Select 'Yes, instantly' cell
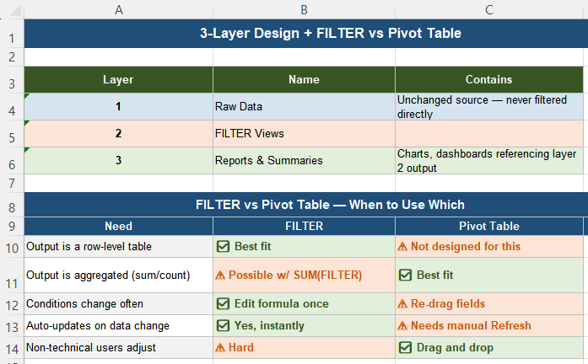This screenshot has width=588, height=364. click(x=304, y=326)
